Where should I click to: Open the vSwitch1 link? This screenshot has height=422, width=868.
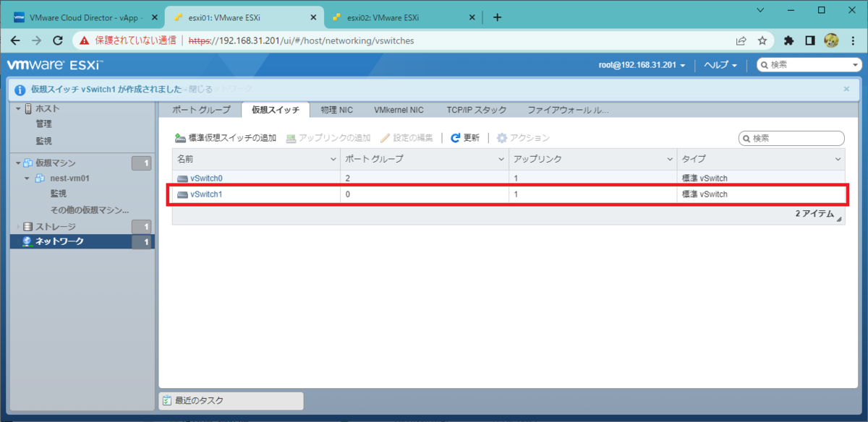(206, 194)
